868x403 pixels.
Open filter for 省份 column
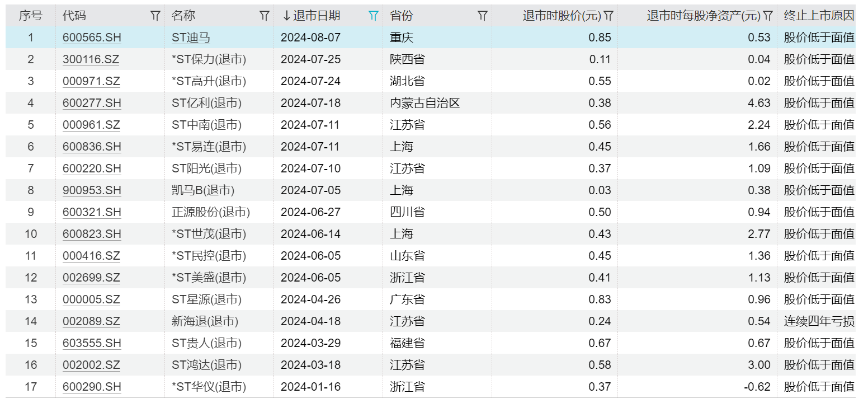tap(482, 16)
